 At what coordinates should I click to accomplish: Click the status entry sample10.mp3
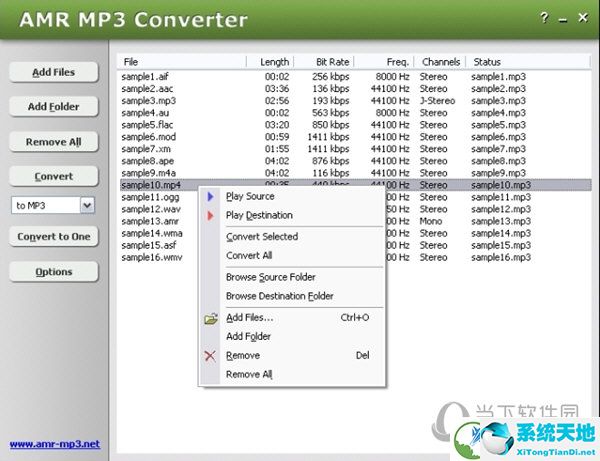[x=501, y=185]
